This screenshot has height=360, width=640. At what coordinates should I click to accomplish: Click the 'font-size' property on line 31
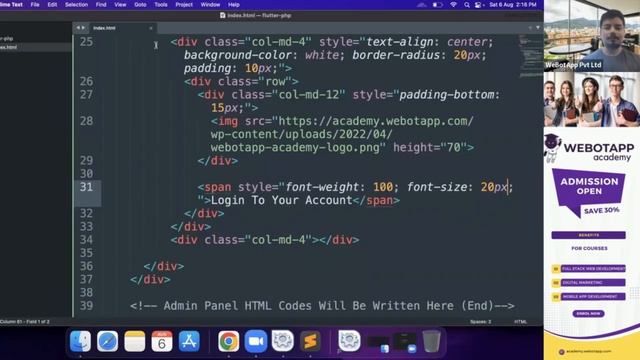(x=437, y=187)
